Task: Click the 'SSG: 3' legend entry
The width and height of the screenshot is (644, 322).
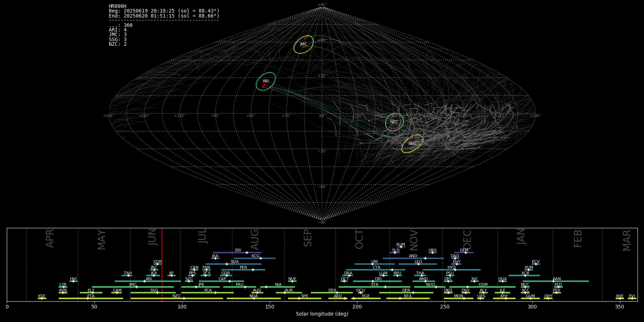Action: [x=118, y=39]
